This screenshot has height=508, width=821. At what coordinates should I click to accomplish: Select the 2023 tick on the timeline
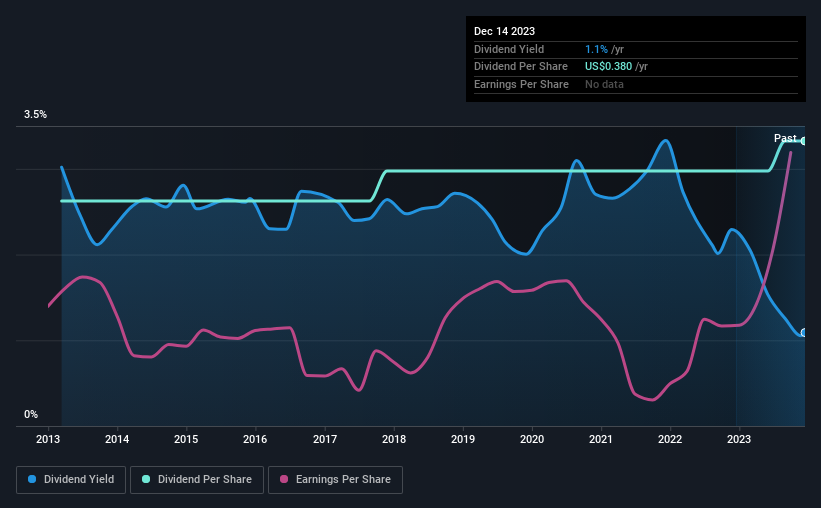pyautogui.click(x=739, y=439)
